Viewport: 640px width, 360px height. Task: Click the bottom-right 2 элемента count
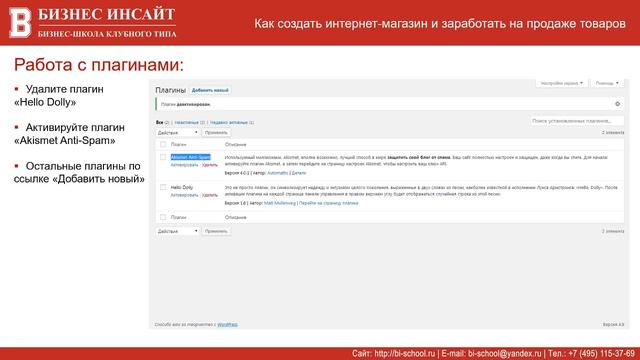click(613, 231)
